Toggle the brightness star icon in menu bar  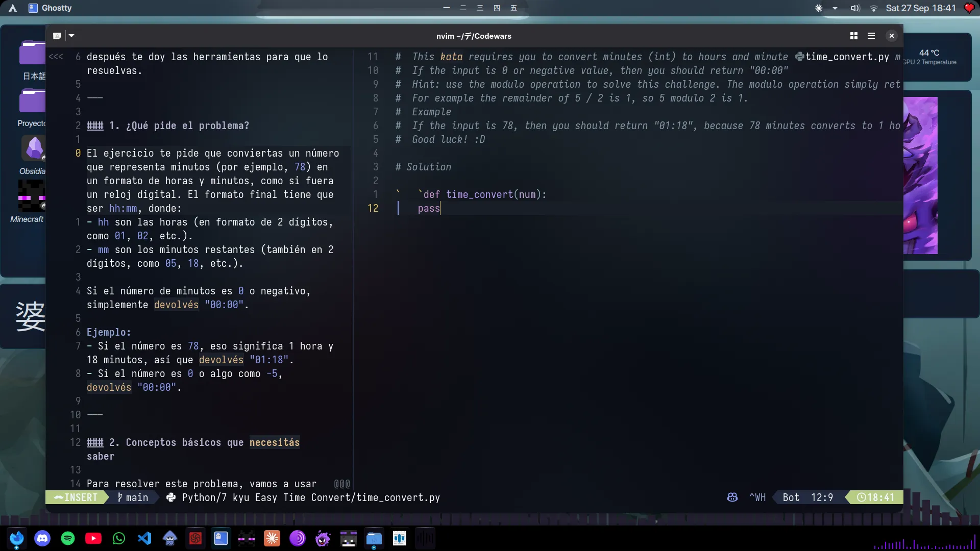[x=819, y=8]
